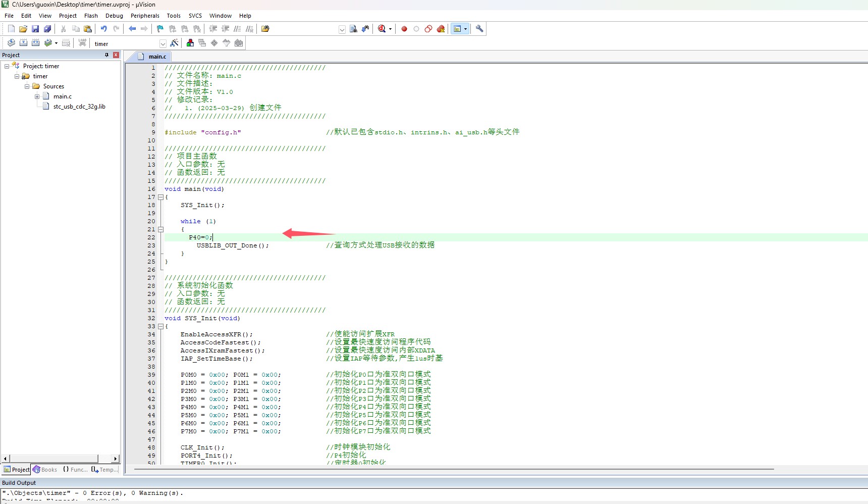Undo the last edit

click(x=103, y=29)
